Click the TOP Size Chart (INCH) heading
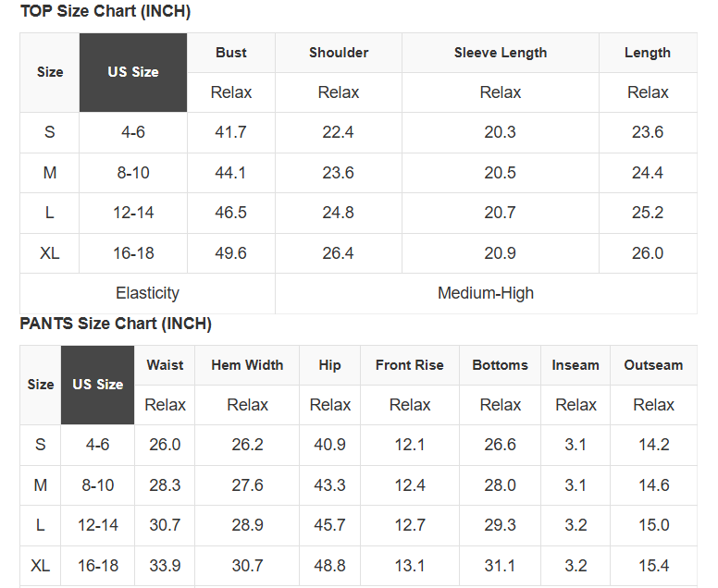The image size is (718, 588). (x=105, y=12)
